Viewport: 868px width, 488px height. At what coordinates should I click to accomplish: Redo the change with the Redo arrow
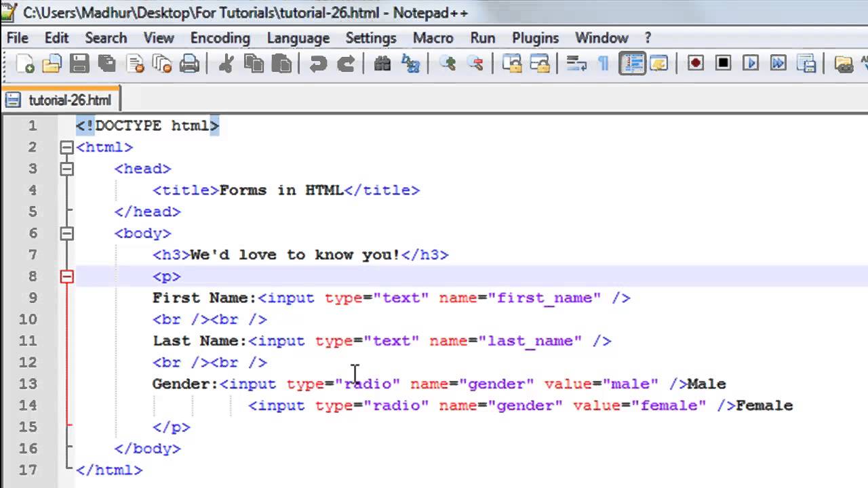[346, 64]
